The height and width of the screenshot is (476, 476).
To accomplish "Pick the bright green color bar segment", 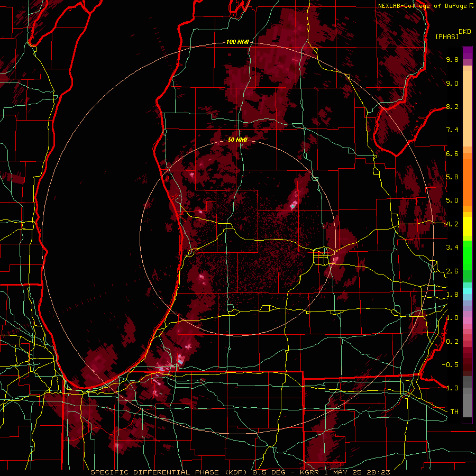I will pos(467,255).
